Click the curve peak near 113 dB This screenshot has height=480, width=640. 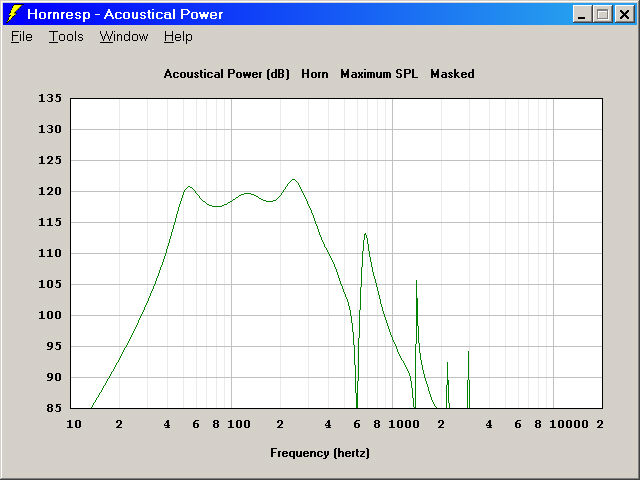click(365, 234)
